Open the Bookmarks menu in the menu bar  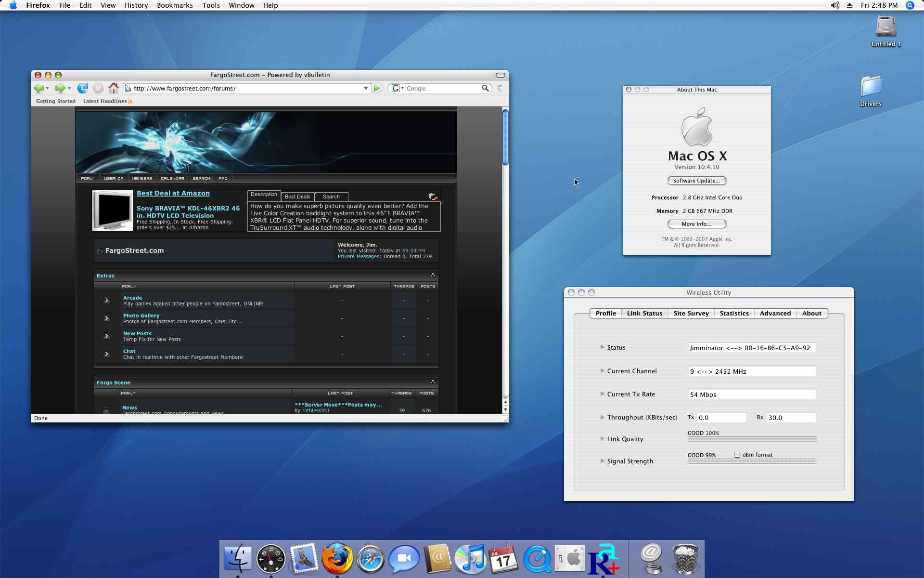click(x=175, y=5)
